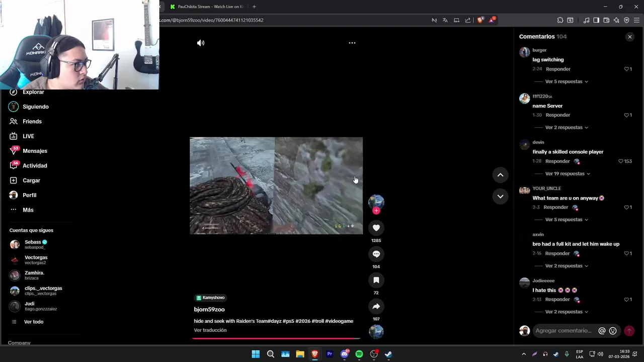Open Steam from the taskbar
Screen dimensions: 644x362
tap(388, 354)
